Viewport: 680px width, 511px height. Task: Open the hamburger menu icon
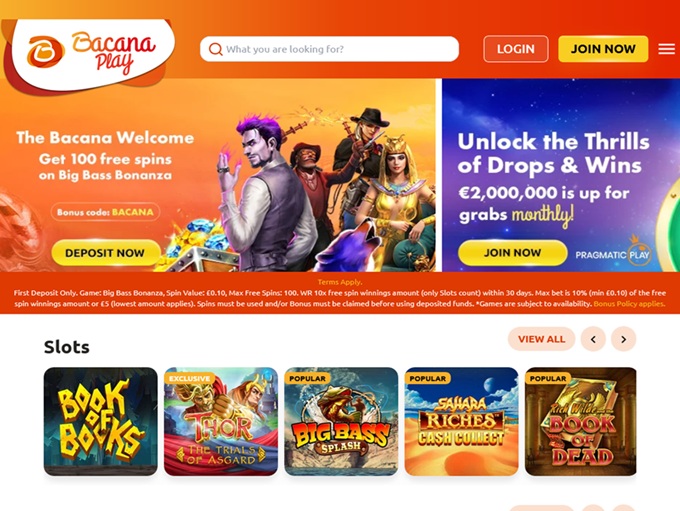pyautogui.click(x=666, y=49)
